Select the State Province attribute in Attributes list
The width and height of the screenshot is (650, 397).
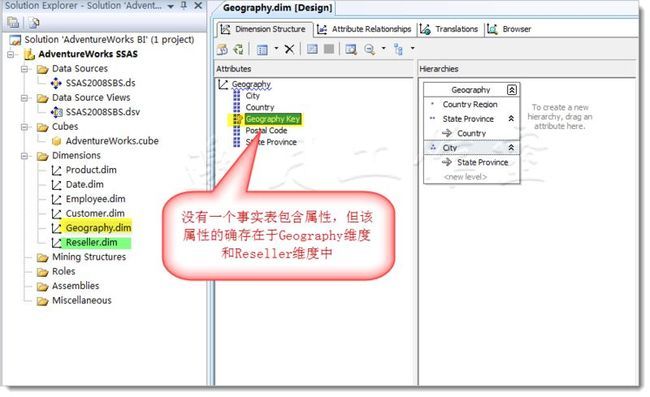point(271,142)
